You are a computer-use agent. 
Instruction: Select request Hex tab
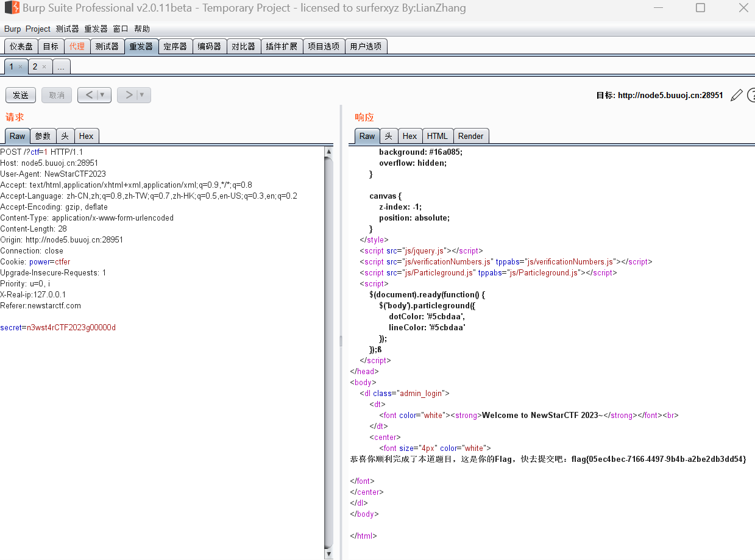click(87, 136)
